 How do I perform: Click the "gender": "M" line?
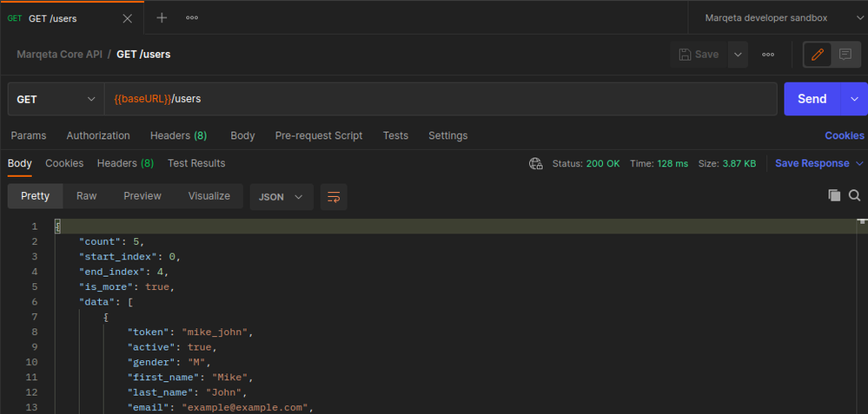[x=169, y=363]
